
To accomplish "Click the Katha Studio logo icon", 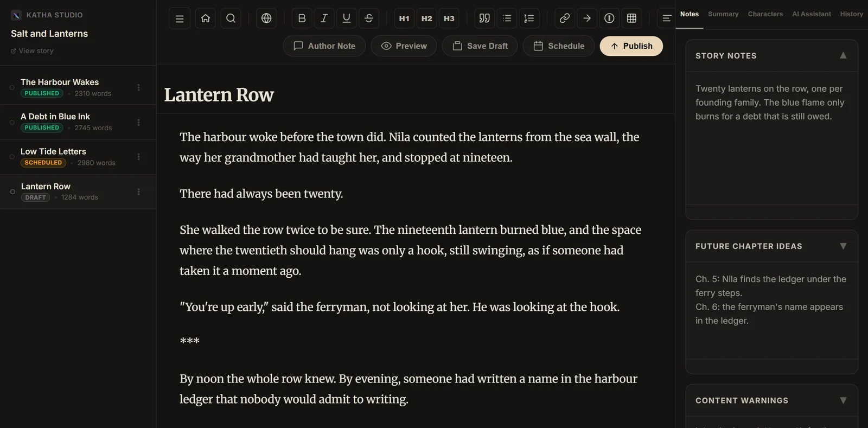I will [16, 15].
